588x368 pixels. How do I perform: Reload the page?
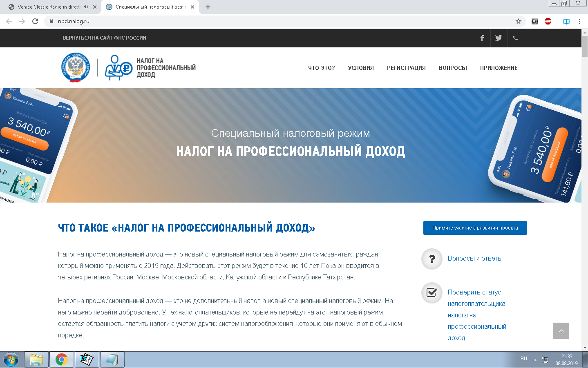35,21
